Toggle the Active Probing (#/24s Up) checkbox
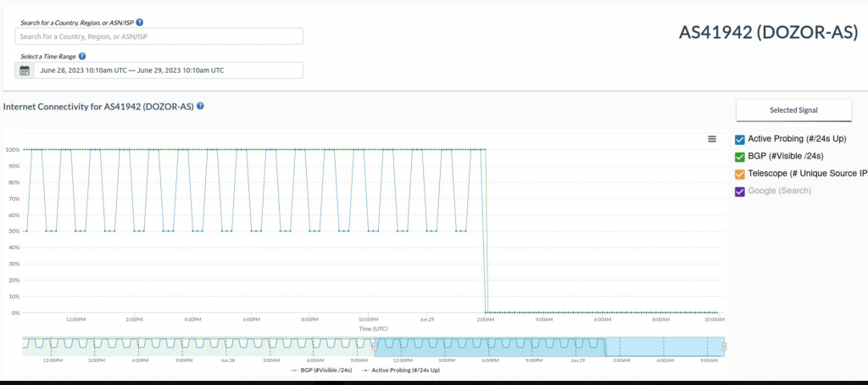Viewport: 868px width, 385px height. [x=740, y=139]
